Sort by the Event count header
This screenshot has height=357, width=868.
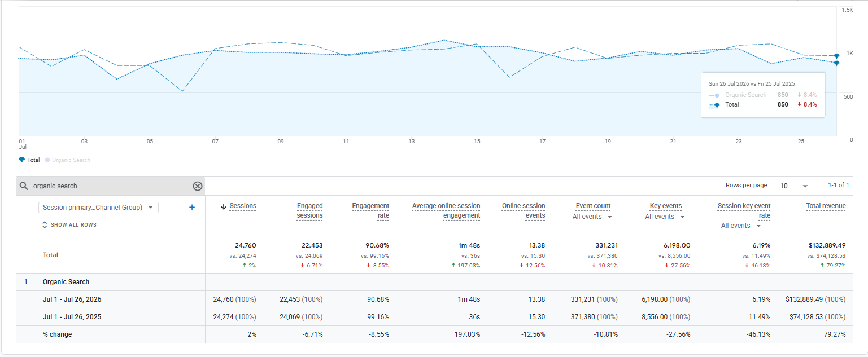tap(593, 206)
